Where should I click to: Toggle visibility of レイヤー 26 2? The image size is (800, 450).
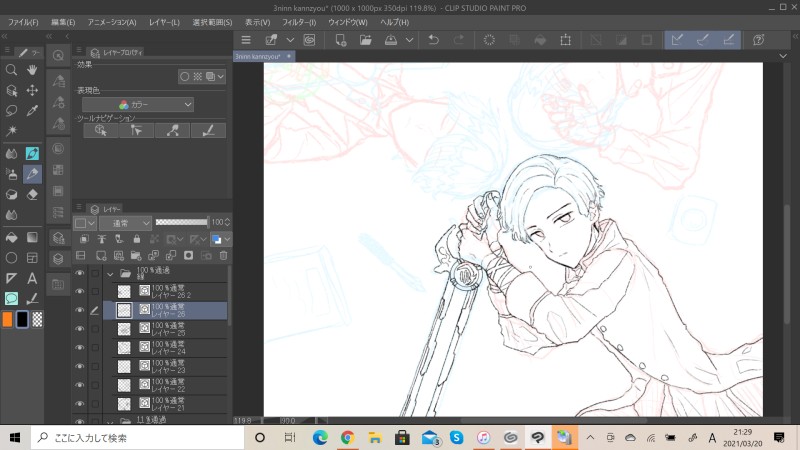click(x=80, y=292)
